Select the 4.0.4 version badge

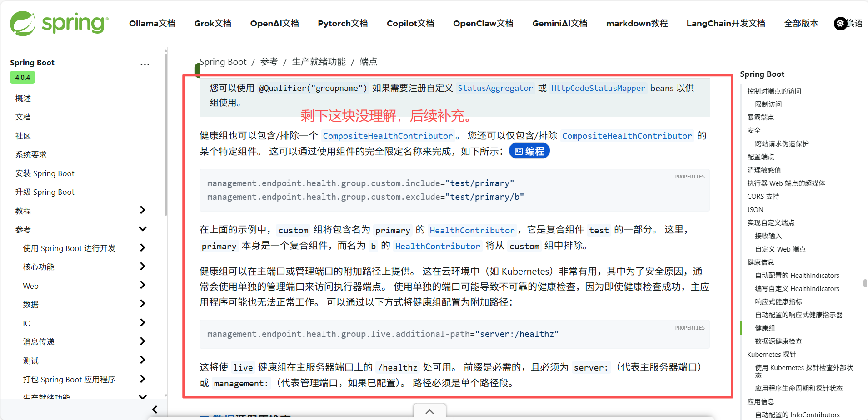pos(23,78)
